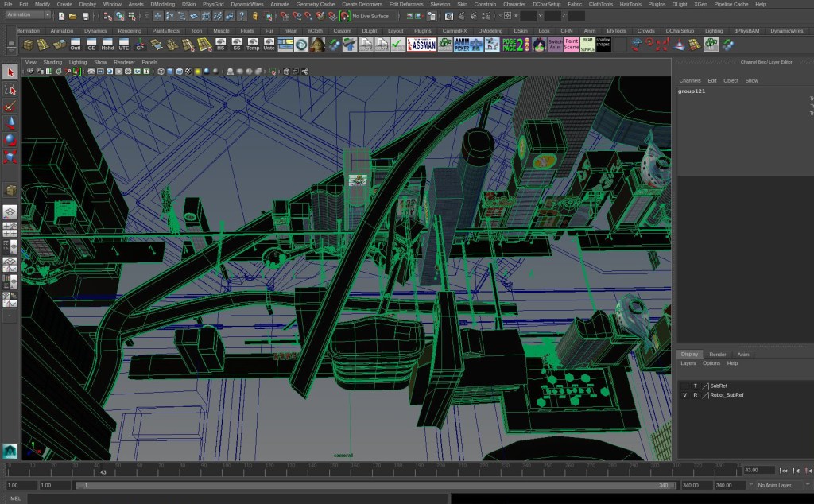Image resolution: width=814 pixels, height=504 pixels.
Task: Enable visibility for the SubRef layer
Action: click(x=684, y=386)
